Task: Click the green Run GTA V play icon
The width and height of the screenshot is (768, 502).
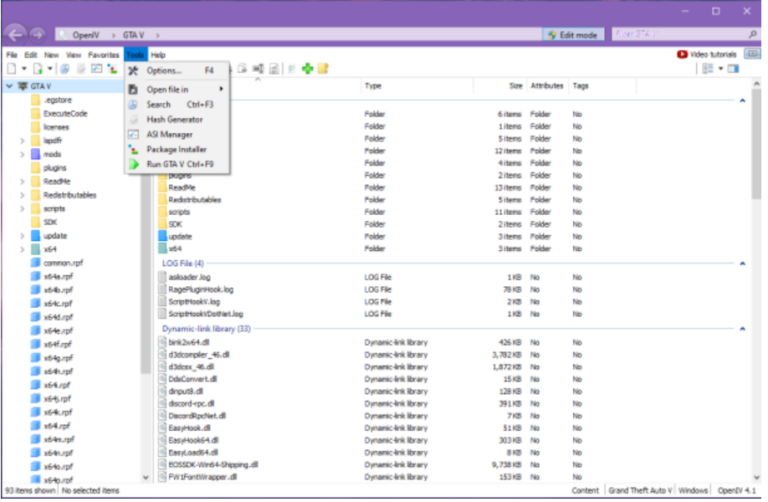Action: [134, 165]
